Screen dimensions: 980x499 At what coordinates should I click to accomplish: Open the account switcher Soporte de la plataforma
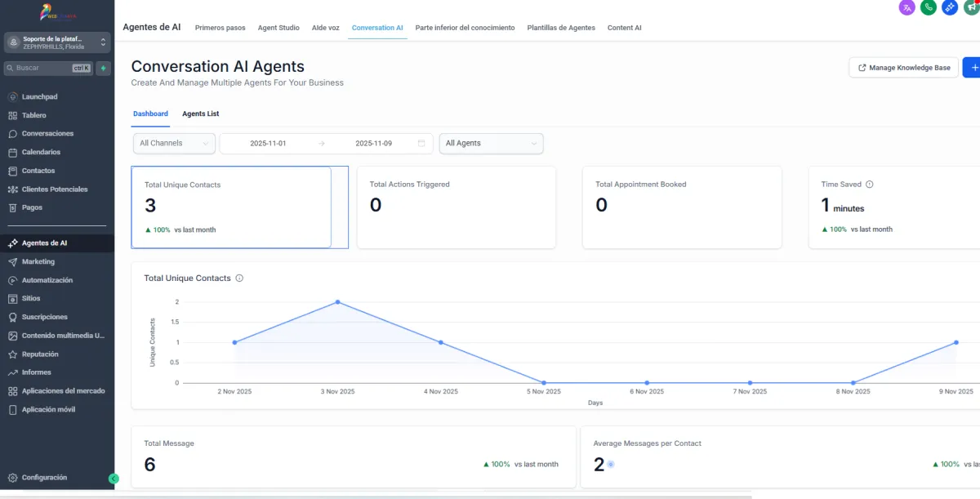click(57, 42)
